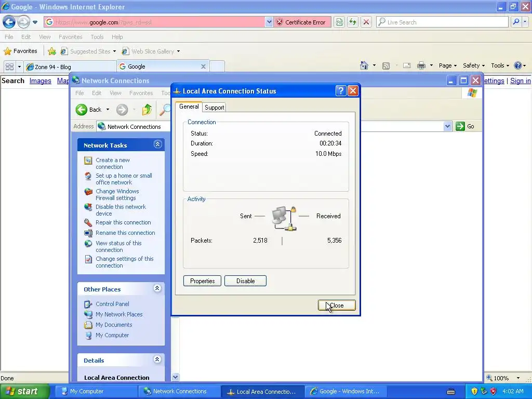
Task: Open the Page menu dropdown
Action: pyautogui.click(x=448, y=65)
